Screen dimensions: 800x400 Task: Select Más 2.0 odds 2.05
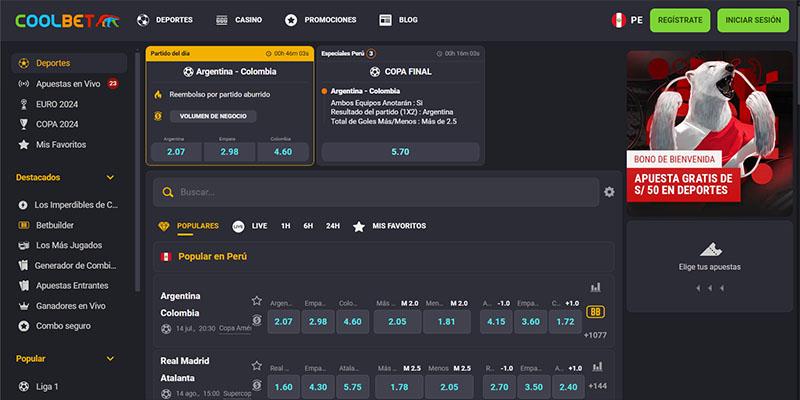coord(398,321)
